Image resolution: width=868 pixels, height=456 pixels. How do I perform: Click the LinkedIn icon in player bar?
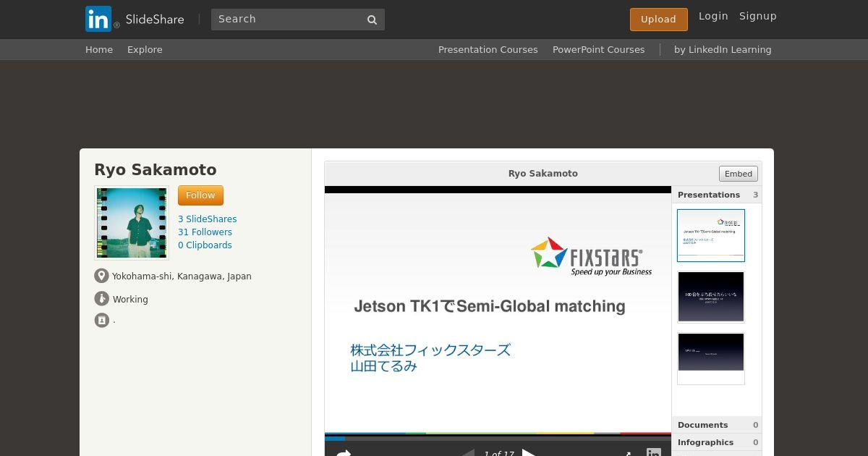click(654, 452)
